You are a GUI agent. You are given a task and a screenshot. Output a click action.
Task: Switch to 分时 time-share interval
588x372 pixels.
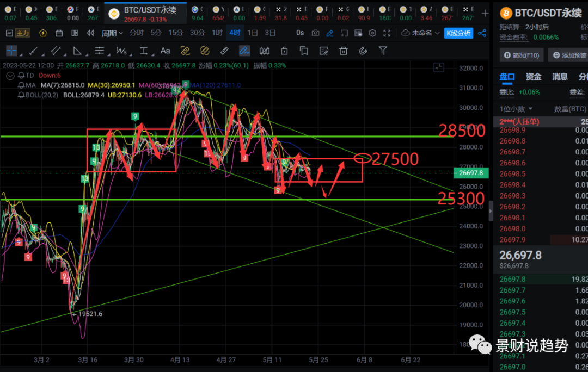point(137,33)
